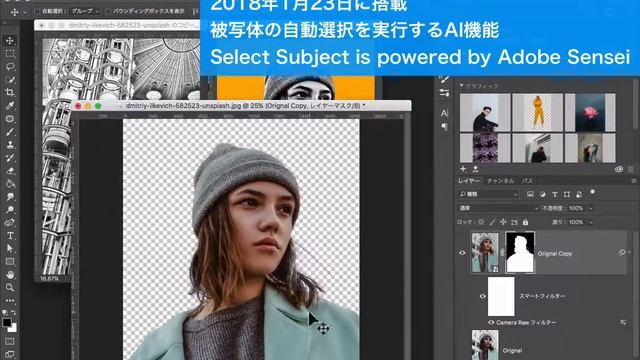The width and height of the screenshot is (640, 360).
Task: Open the Paragraph panel icon
Action: click(444, 127)
